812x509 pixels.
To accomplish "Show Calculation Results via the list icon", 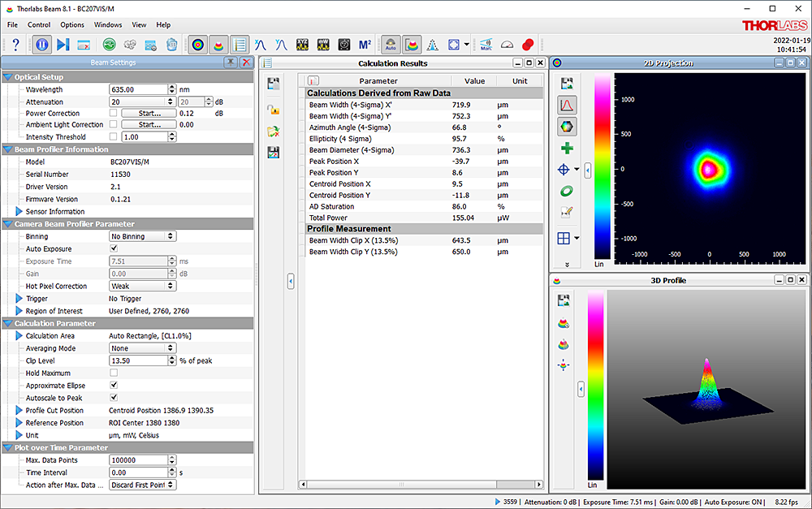I will point(240,45).
